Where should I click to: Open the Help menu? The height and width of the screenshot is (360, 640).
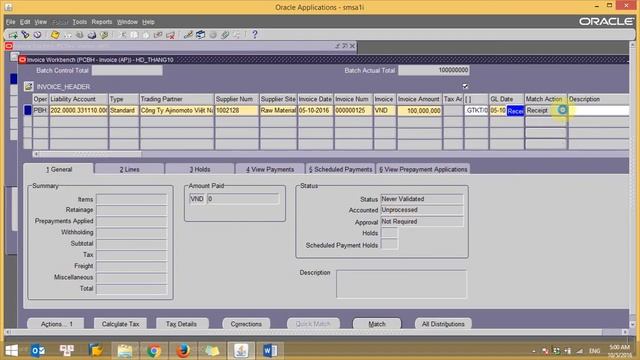point(148,22)
